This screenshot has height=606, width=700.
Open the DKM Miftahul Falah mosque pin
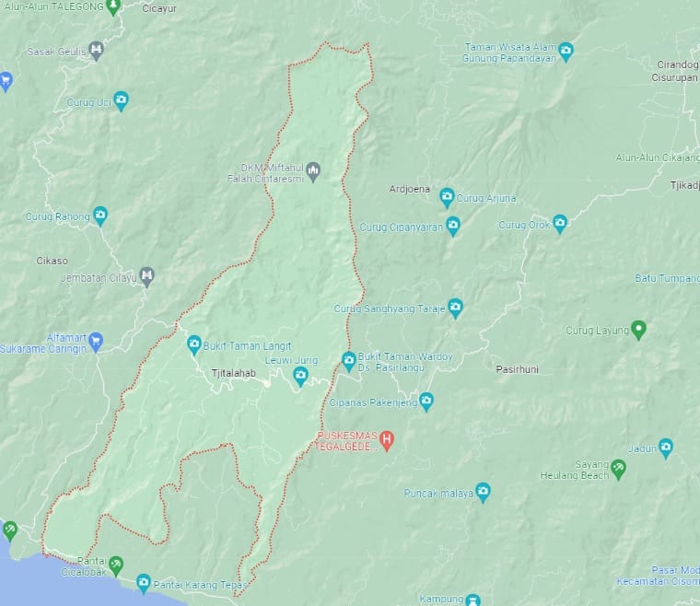click(314, 172)
